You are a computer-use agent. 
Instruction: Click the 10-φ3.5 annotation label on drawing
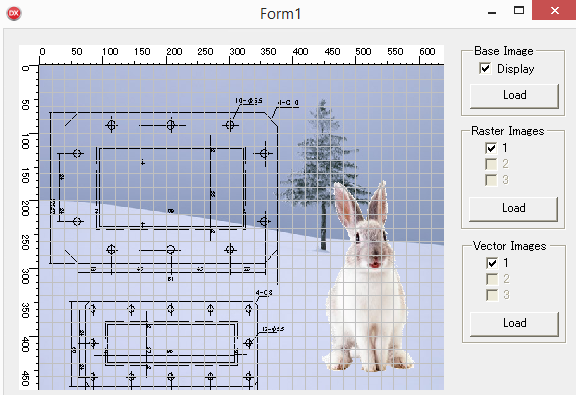pos(249,101)
